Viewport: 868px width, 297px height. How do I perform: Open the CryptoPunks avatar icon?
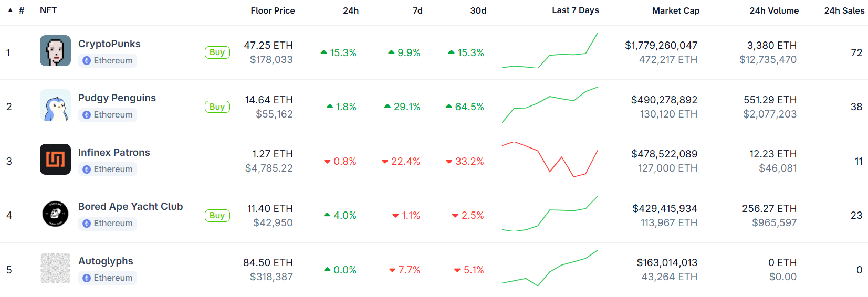(55, 50)
